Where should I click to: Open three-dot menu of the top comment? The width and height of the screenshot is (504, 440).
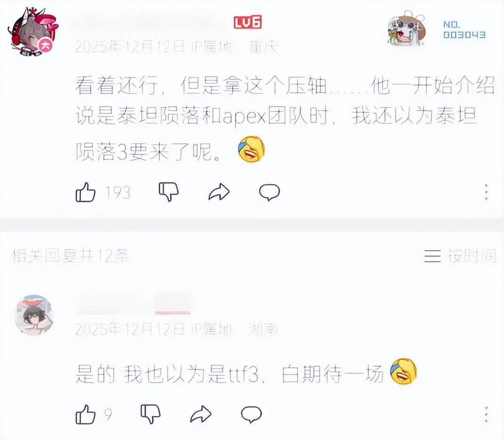[x=486, y=192]
